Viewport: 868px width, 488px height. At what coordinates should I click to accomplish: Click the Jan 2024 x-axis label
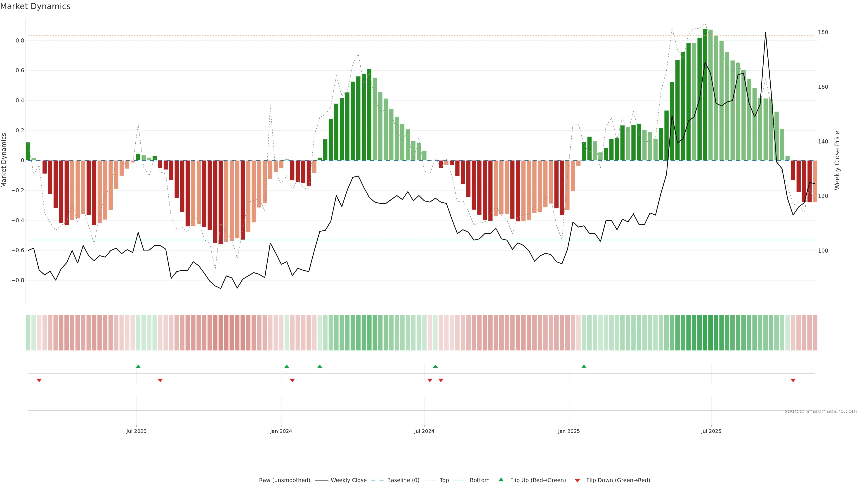[x=281, y=431]
